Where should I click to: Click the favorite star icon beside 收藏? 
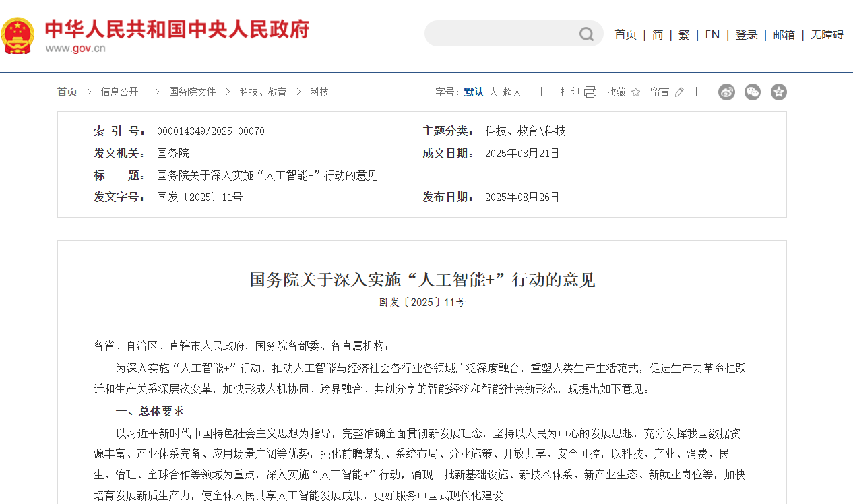(x=635, y=92)
